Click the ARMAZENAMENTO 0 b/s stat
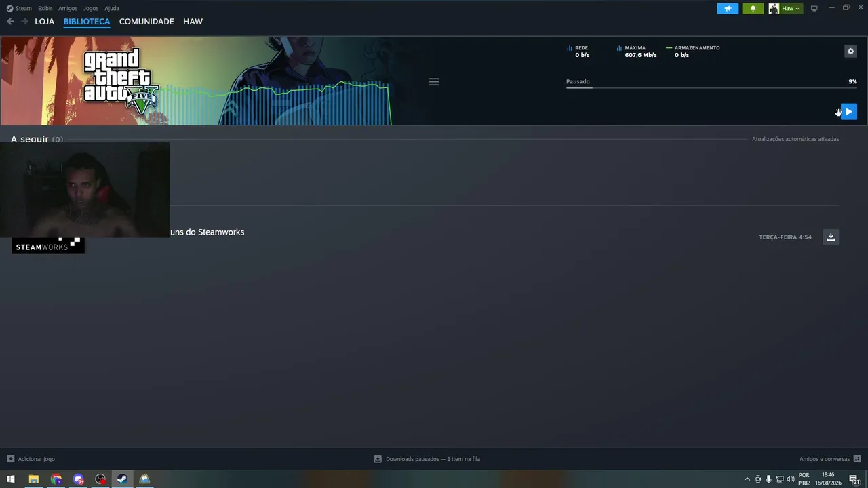Image resolution: width=868 pixels, height=488 pixels. [x=693, y=52]
